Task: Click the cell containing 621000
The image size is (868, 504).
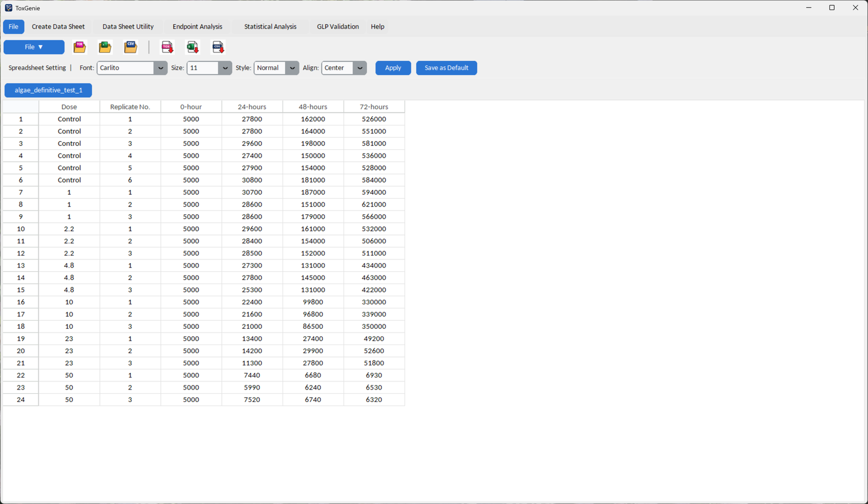Action: pos(374,205)
